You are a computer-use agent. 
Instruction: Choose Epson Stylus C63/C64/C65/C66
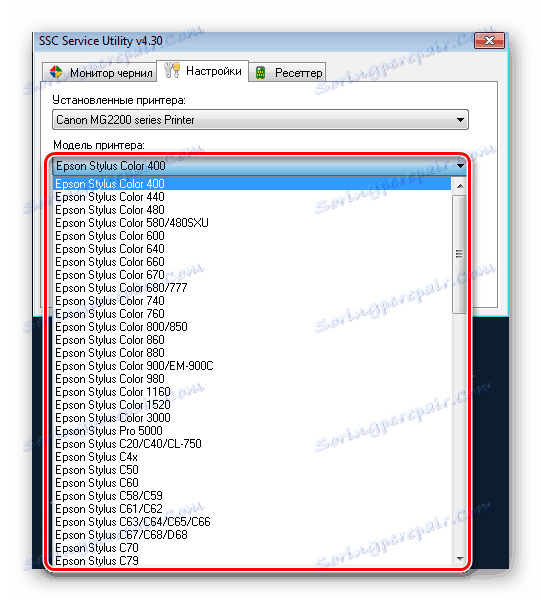pos(252,522)
